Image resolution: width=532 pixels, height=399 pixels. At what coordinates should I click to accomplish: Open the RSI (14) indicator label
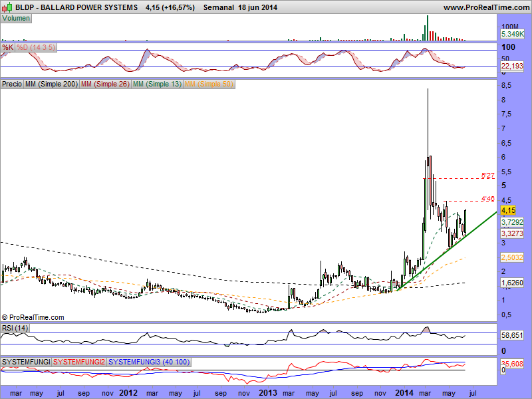(x=15, y=328)
